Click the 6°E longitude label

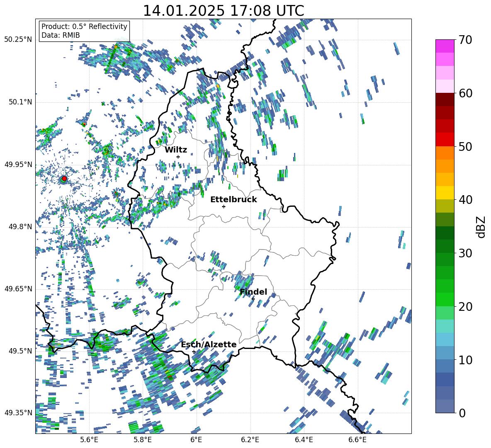pyautogui.click(x=196, y=440)
